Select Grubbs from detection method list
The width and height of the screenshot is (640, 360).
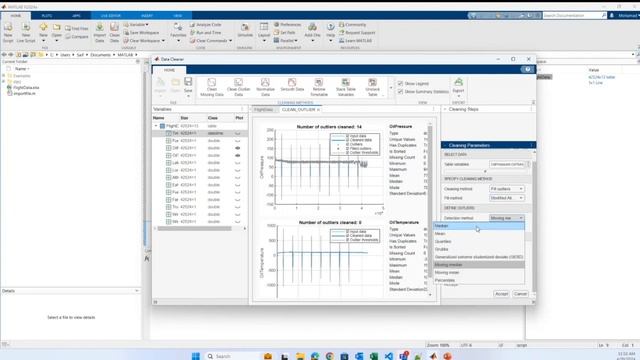pyautogui.click(x=479, y=249)
